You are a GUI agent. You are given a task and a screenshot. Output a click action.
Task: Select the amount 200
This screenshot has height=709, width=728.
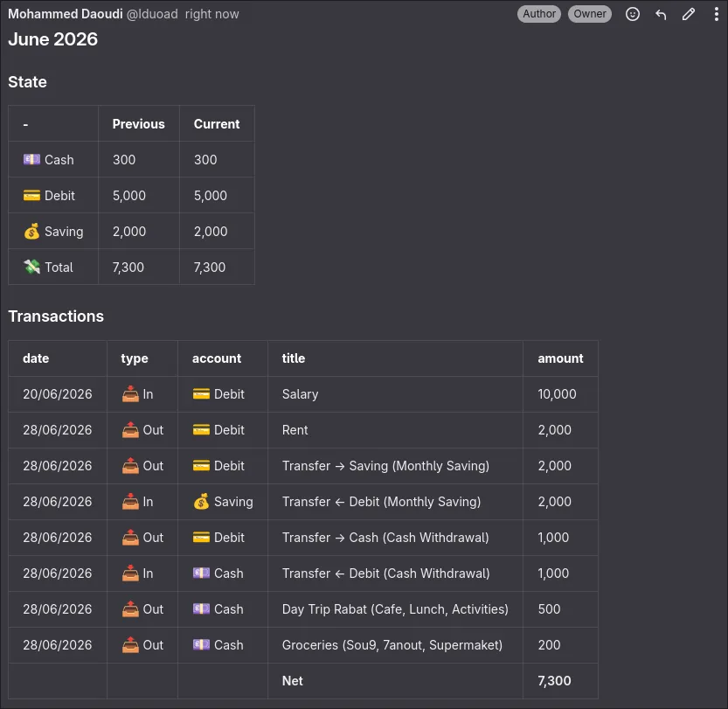(x=549, y=645)
